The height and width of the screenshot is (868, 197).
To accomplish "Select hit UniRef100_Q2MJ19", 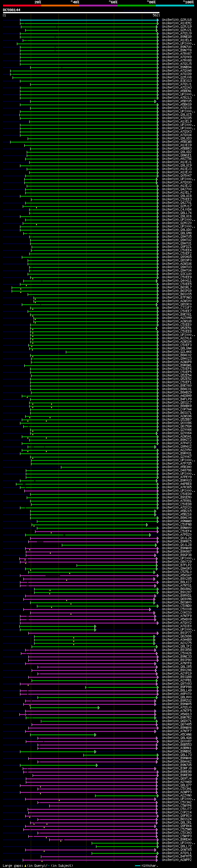I will pos(177,26).
